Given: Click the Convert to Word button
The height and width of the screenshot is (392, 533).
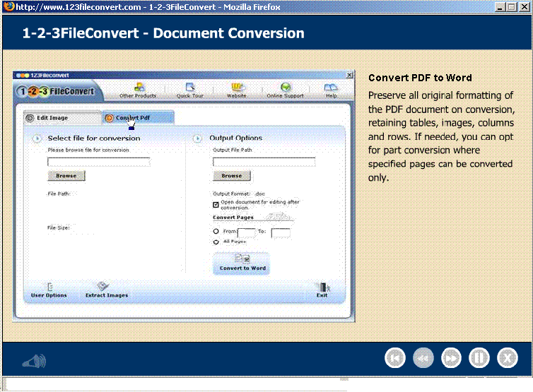Looking at the screenshot, I should coord(242,263).
